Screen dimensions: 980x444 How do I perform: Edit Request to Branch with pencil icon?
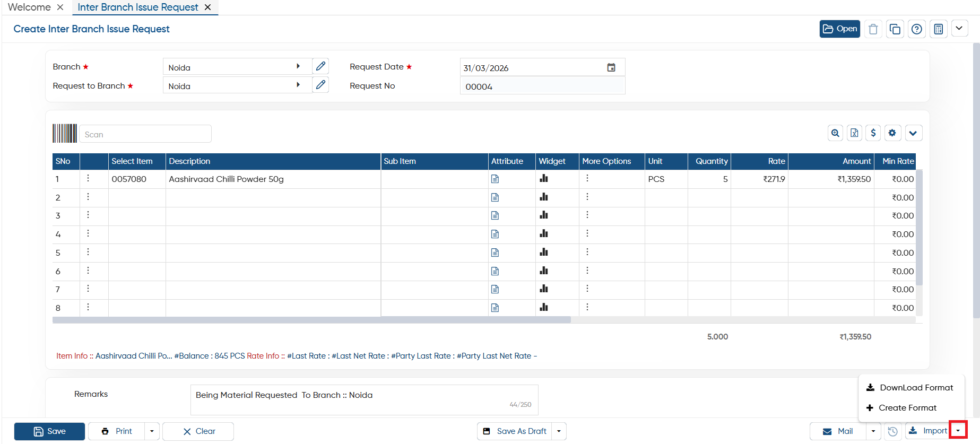pos(320,85)
